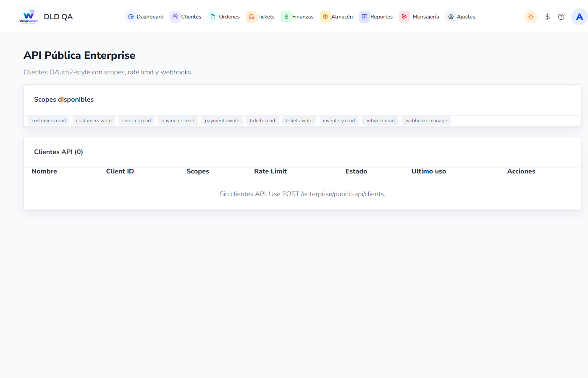588x378 pixels.
Task: Open the Dashboard menu item
Action: pos(145,17)
